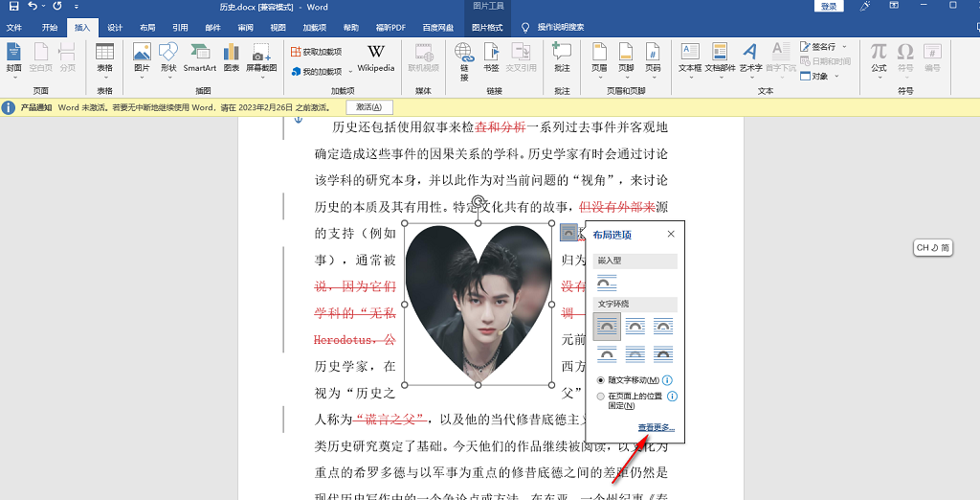This screenshot has height=500, width=980.
Task: Open the Shapes (形状) gallery
Action: (x=168, y=60)
